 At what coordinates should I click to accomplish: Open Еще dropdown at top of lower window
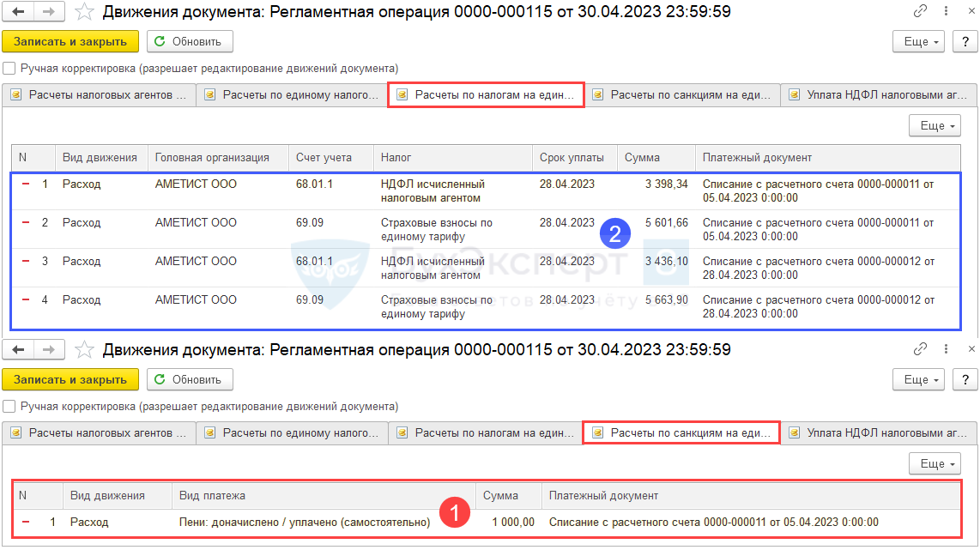pyautogui.click(x=919, y=380)
